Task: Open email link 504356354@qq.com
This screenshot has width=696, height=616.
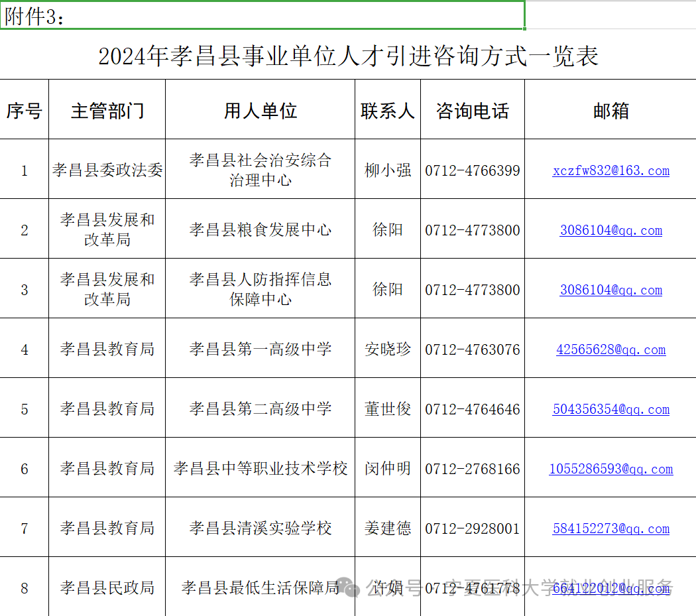Action: click(610, 409)
